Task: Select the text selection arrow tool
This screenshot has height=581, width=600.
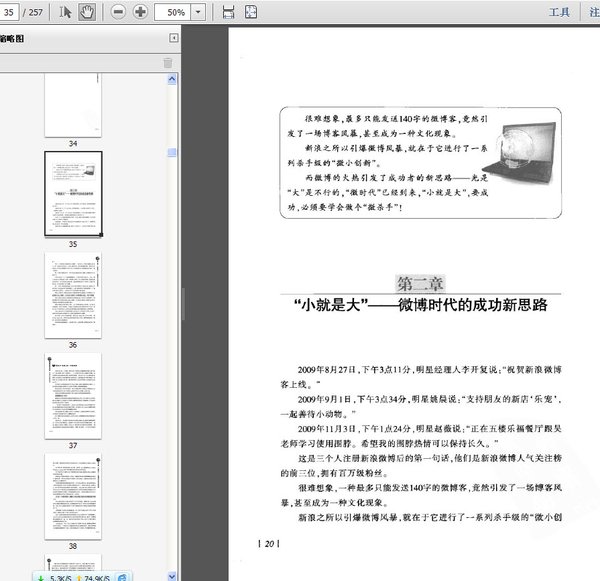Action: tap(66, 12)
